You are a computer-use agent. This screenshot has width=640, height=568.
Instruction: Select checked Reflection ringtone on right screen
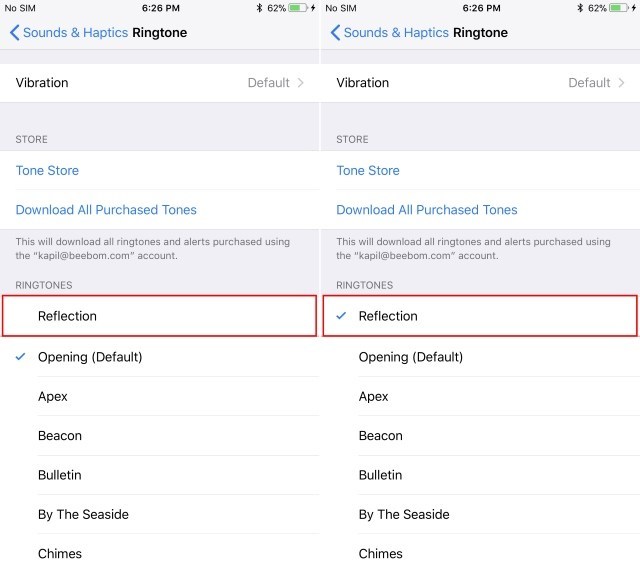tap(480, 316)
